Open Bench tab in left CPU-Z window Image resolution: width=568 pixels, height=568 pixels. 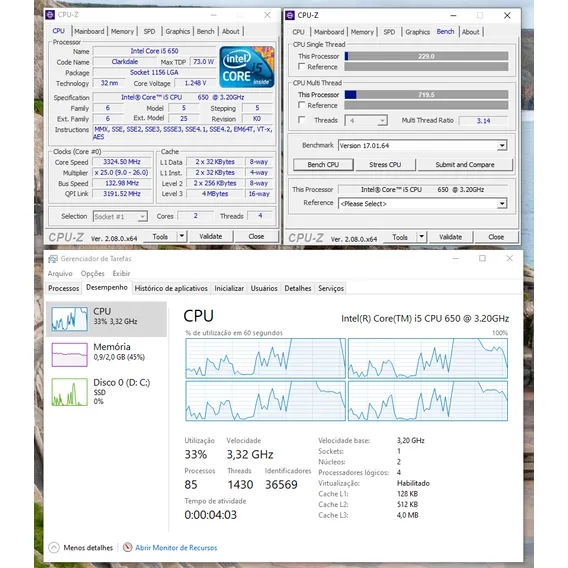(x=205, y=32)
